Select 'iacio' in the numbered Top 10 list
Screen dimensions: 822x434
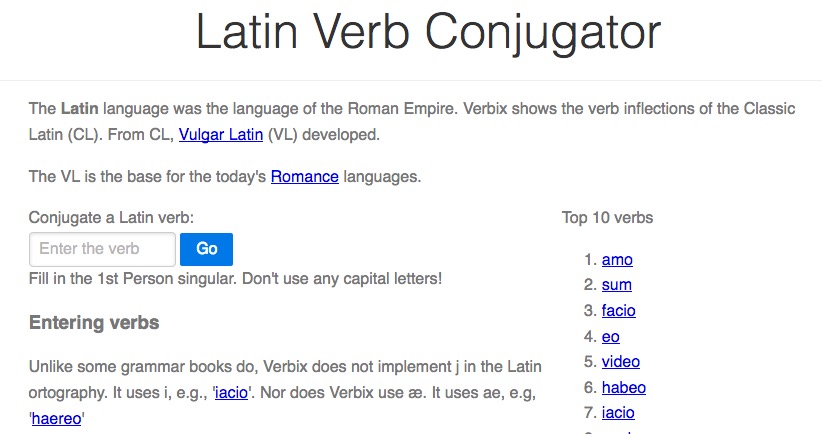[x=618, y=413]
